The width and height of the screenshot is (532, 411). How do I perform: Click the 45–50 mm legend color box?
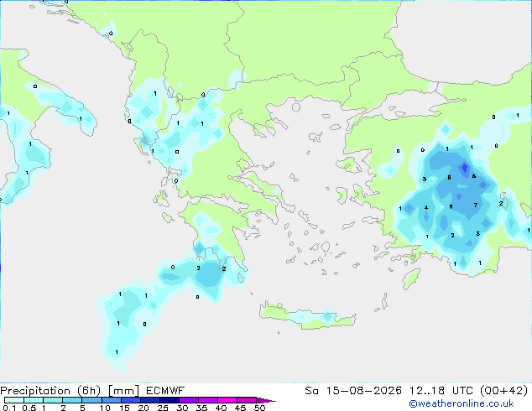click(x=247, y=400)
